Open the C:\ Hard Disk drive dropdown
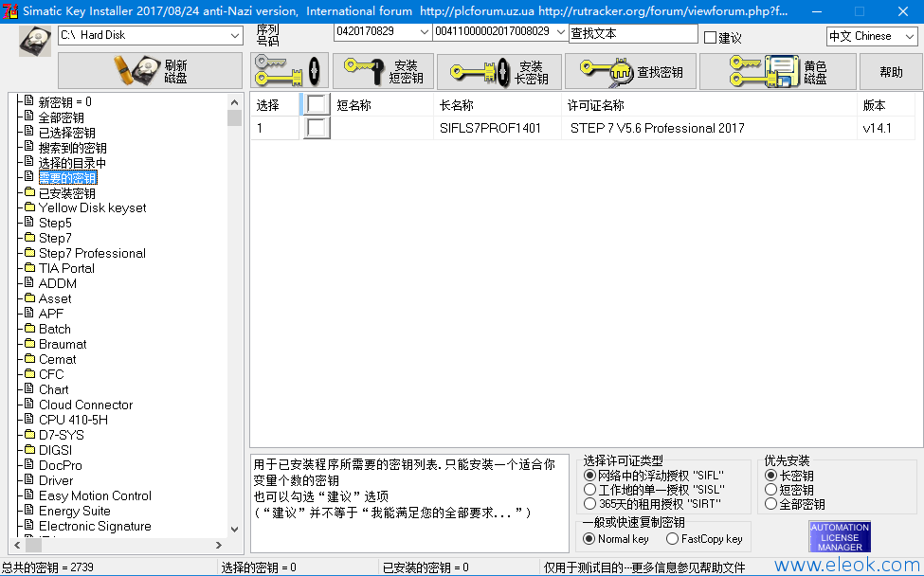This screenshot has height=576, width=924. pos(234,35)
